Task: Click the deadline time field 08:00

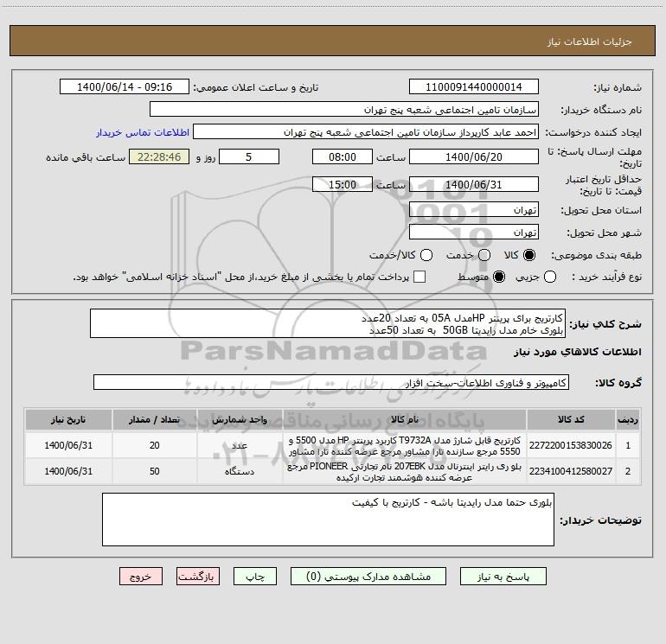Action: click(x=343, y=157)
